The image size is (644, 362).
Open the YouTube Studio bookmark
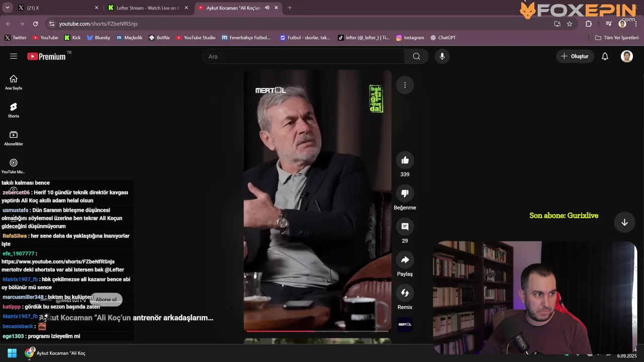[196, 38]
